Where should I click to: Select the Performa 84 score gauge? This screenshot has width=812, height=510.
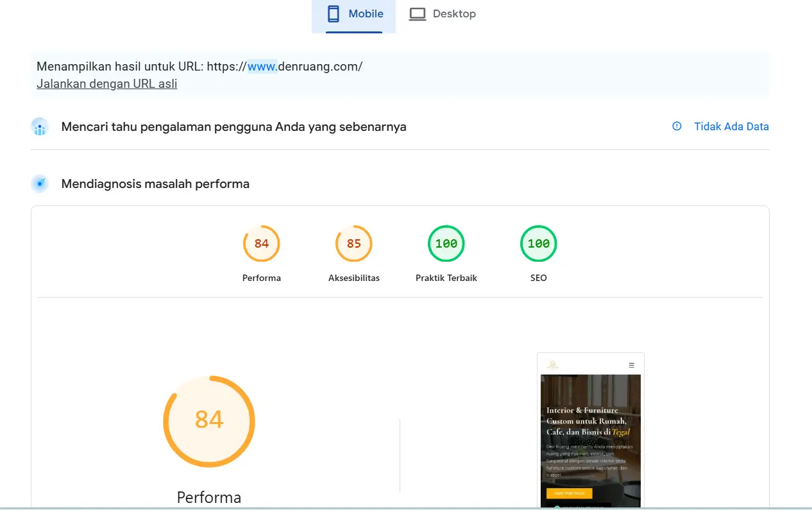click(262, 244)
